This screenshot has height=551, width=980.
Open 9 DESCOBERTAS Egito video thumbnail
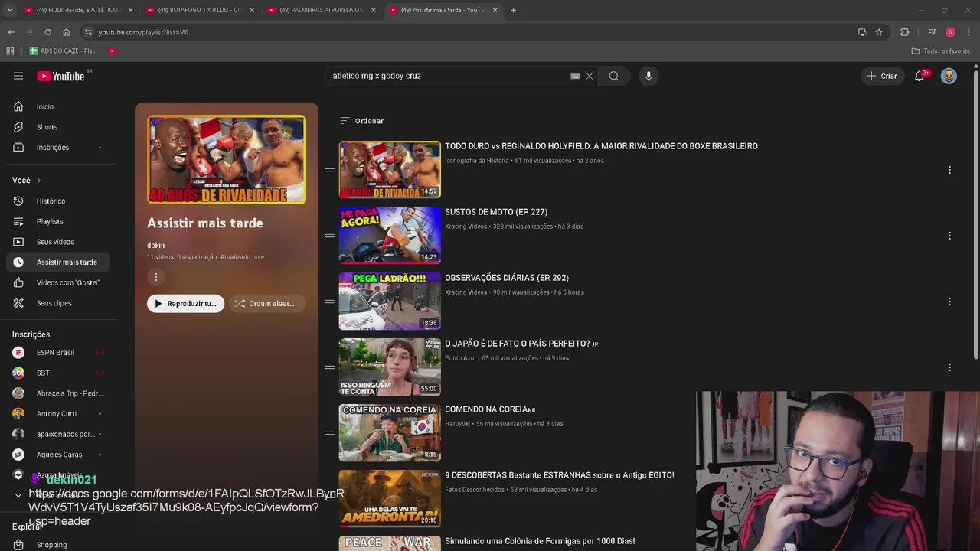390,499
